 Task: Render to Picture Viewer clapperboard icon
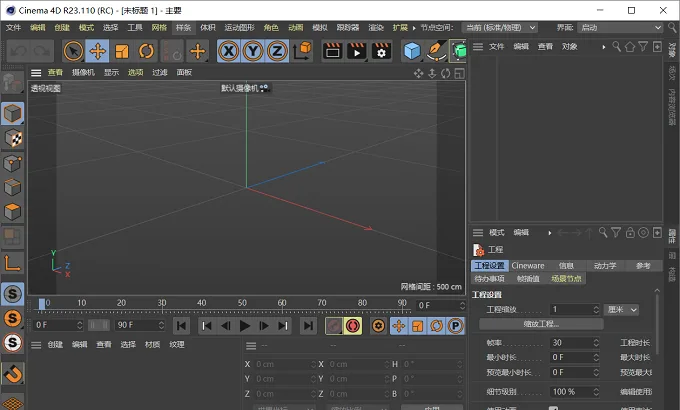[357, 51]
